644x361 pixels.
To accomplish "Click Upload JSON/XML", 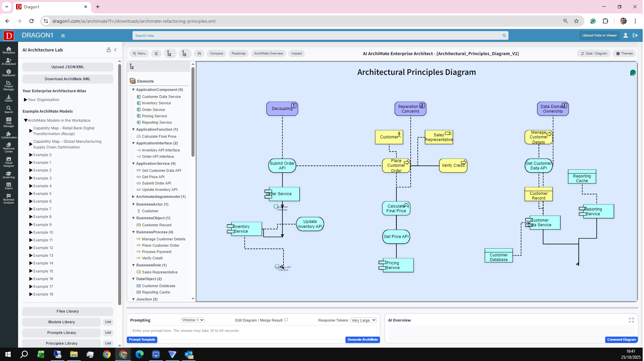I will pos(68,67).
